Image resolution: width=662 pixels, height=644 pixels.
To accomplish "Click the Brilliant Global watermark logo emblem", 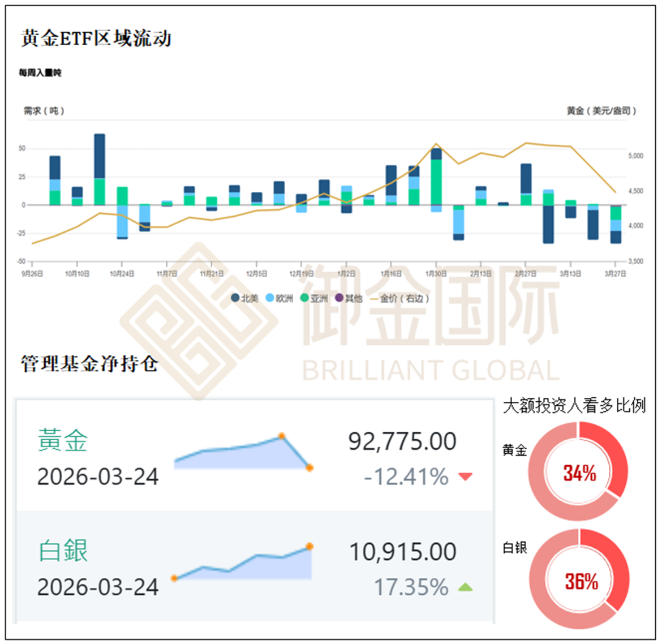I will [x=198, y=321].
